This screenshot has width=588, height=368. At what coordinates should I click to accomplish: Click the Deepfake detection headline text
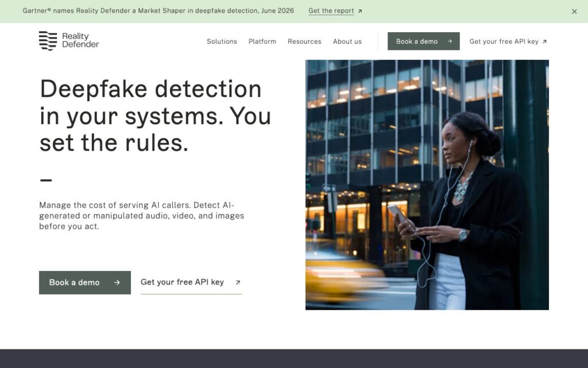coord(155,116)
